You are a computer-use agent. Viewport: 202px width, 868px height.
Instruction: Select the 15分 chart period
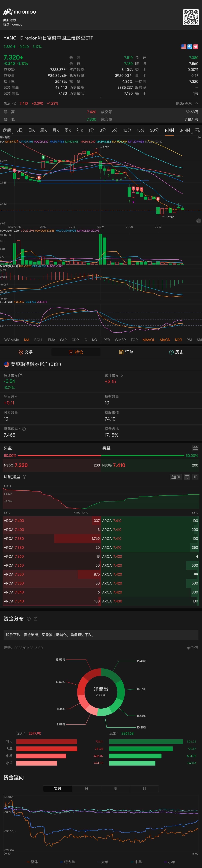coord(141,130)
